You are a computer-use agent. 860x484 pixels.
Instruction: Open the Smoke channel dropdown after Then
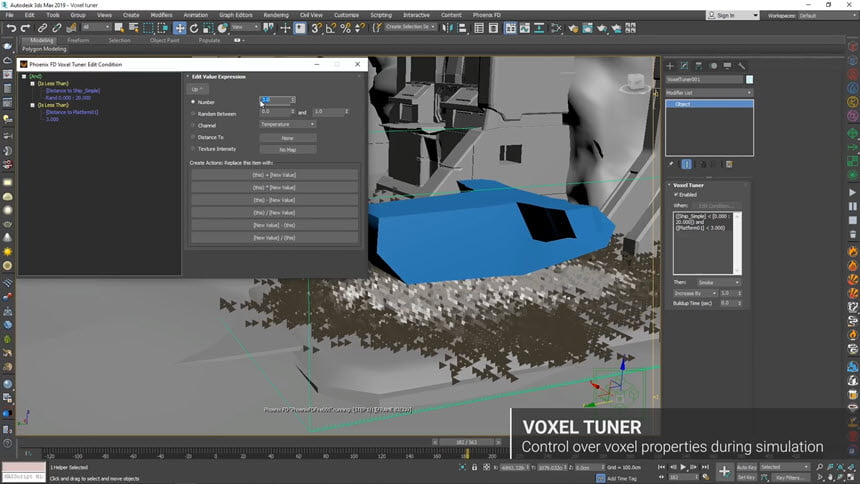tap(718, 283)
